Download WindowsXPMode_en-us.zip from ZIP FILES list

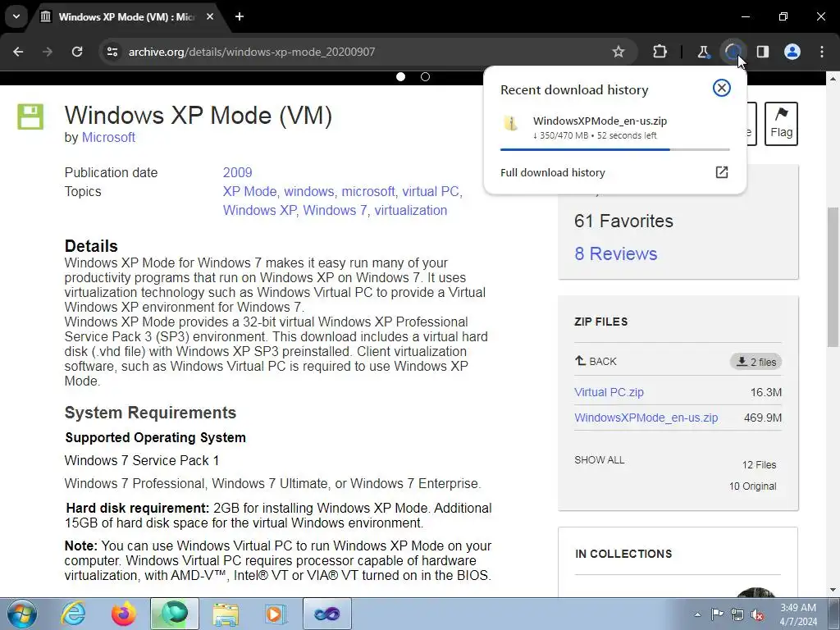[x=646, y=418]
